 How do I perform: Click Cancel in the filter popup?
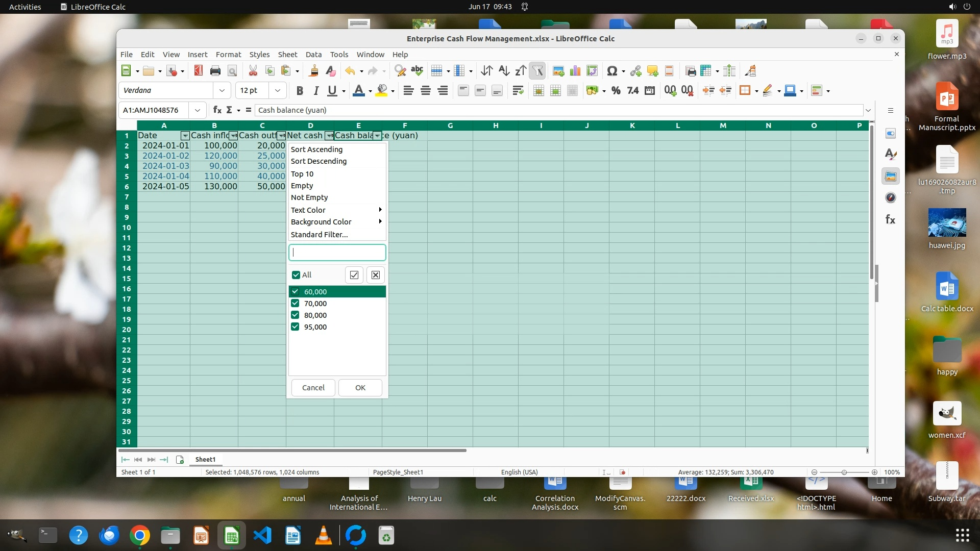313,388
